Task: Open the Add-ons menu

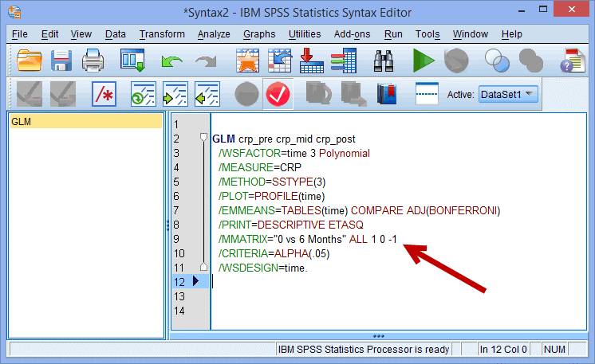Action: 353,34
